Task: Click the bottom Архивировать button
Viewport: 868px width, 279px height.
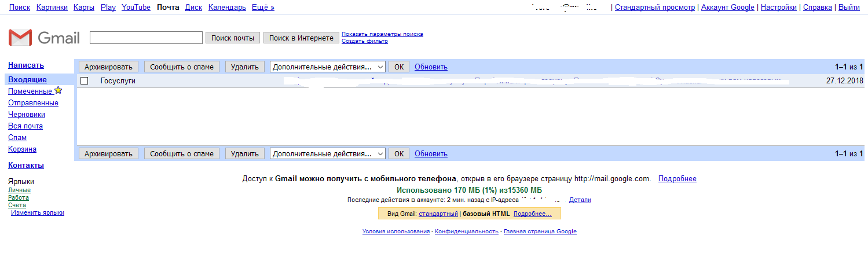Action: (109, 153)
